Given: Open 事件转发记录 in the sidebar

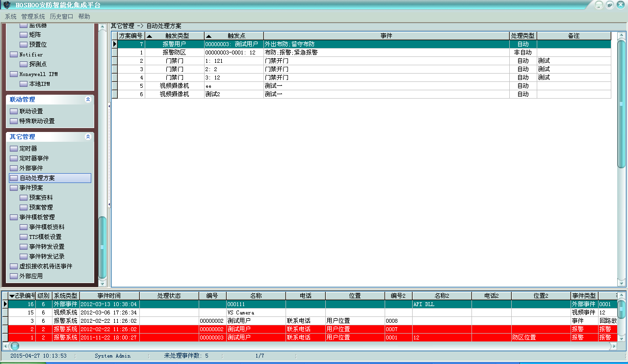Looking at the screenshot, I should click(x=47, y=257).
